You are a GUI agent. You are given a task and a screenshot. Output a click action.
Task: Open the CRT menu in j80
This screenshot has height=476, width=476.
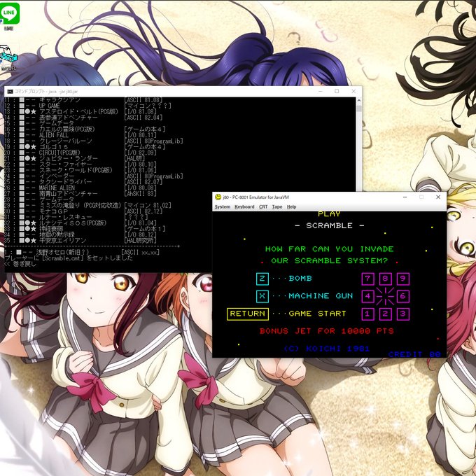tap(263, 206)
